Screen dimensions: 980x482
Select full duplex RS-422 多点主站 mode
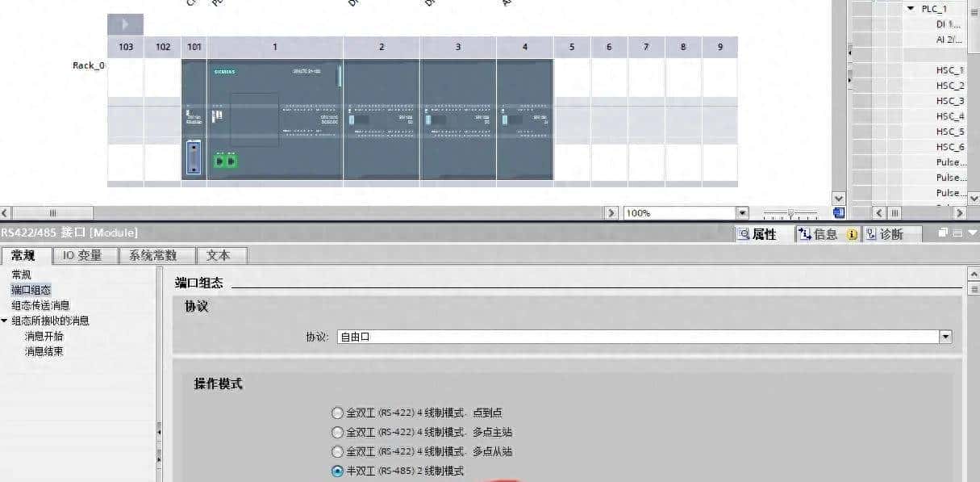coord(337,432)
